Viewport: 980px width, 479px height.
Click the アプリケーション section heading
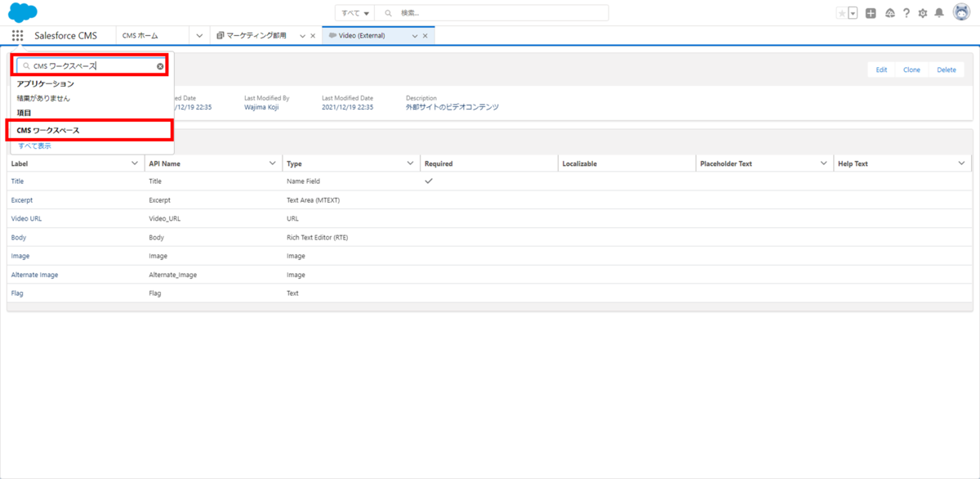pos(46,83)
